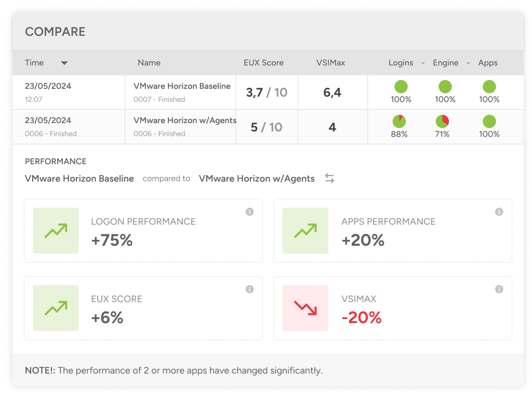
Task: Click the COMPARE panel title
Action: click(55, 32)
